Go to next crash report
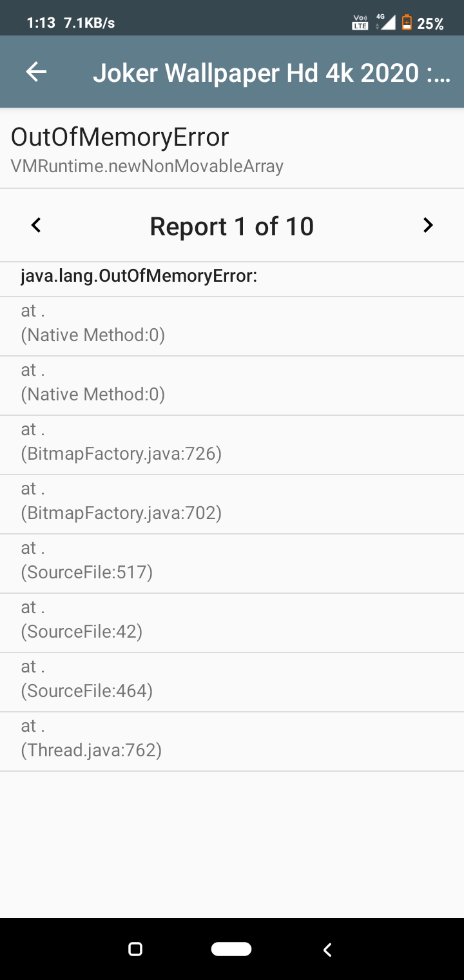Screen dimensions: 464x980 [x=428, y=225]
